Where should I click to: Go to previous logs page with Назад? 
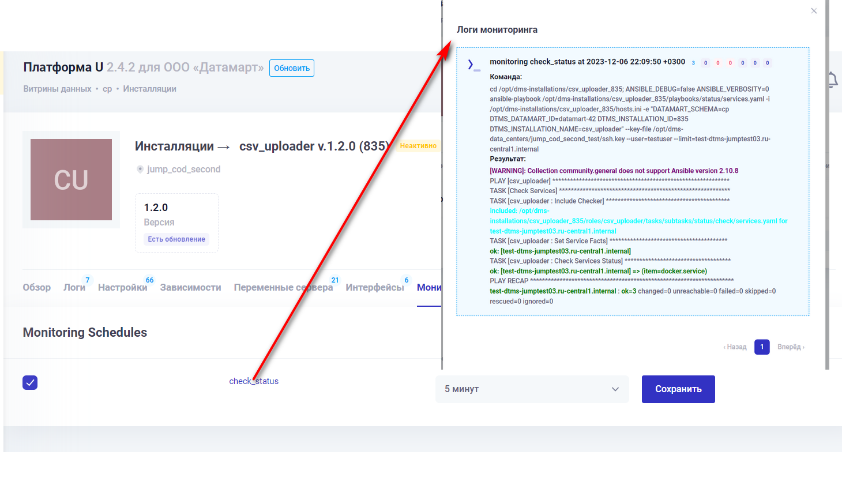pyautogui.click(x=735, y=347)
